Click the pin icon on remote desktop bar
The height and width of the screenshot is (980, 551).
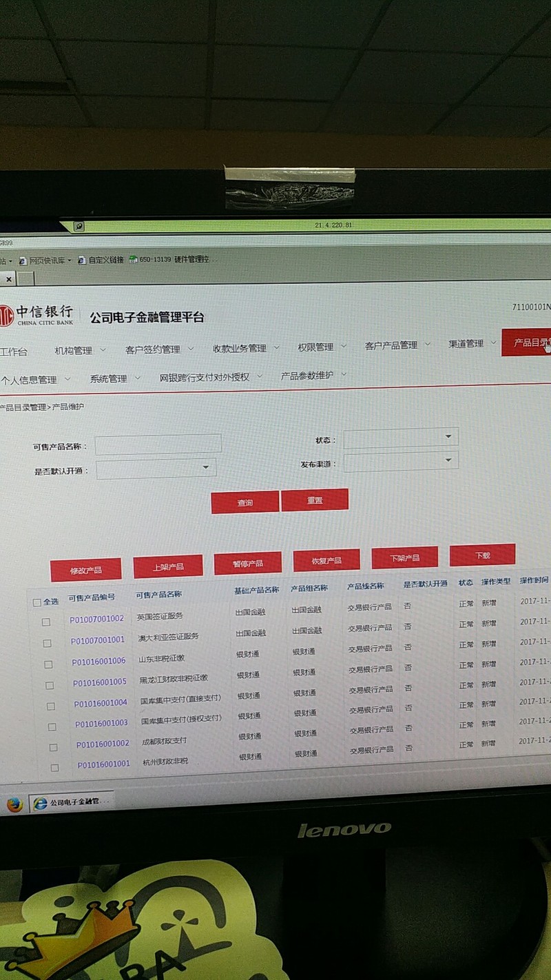[79, 226]
